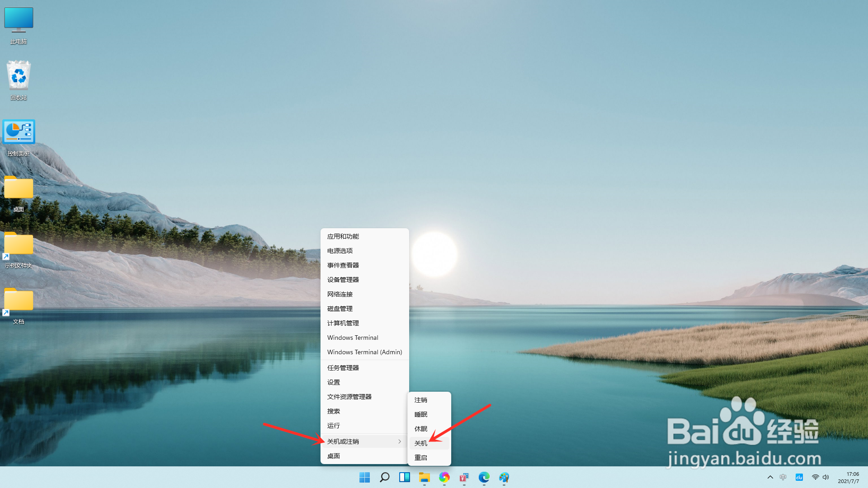Open the Paint app from the taskbar

pyautogui.click(x=504, y=478)
